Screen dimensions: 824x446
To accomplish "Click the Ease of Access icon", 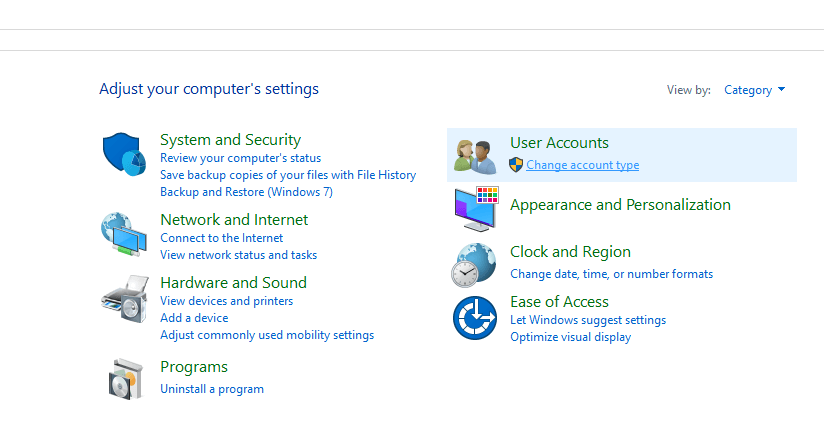I will click(x=475, y=319).
